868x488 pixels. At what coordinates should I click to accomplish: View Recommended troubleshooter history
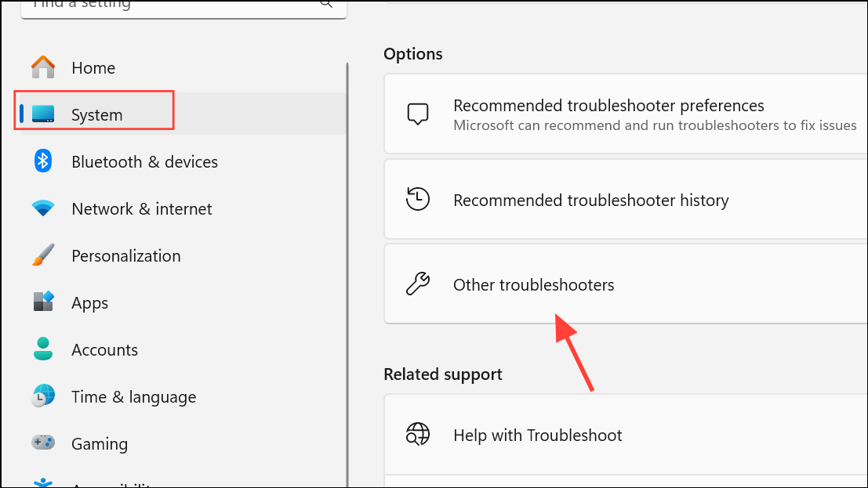pos(590,201)
